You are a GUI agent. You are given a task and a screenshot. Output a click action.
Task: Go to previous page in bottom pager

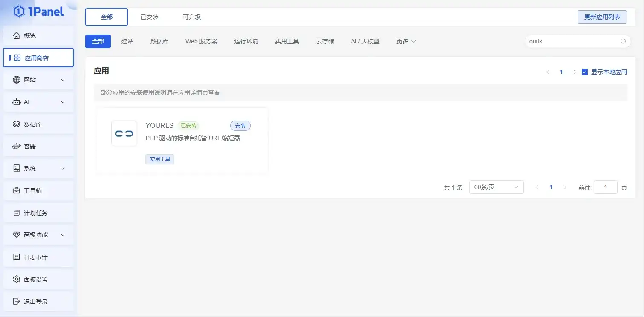click(x=537, y=187)
